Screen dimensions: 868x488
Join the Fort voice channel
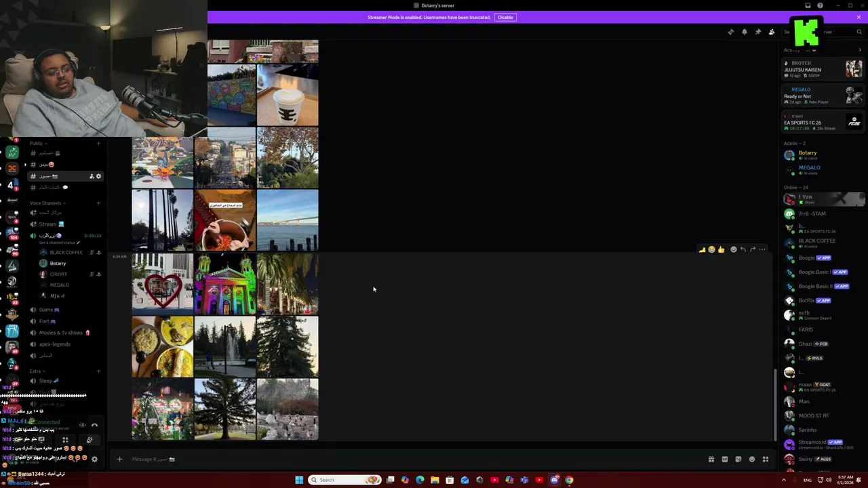64,321
